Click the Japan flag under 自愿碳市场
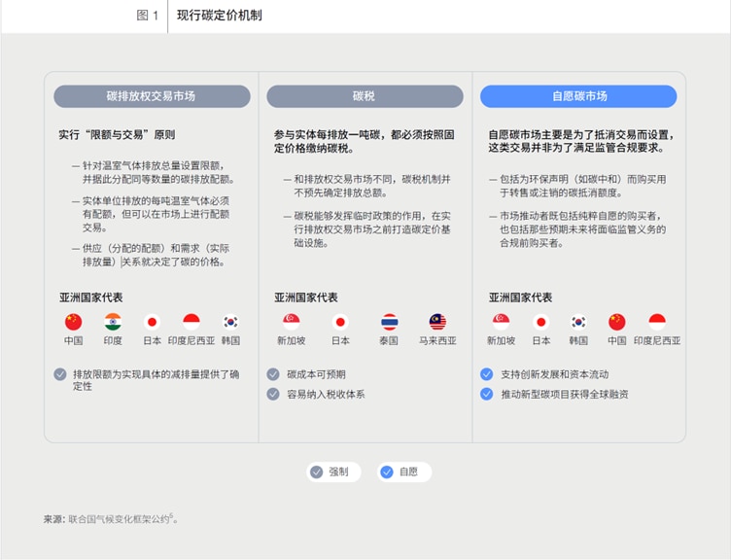731x560 pixels. (x=540, y=322)
